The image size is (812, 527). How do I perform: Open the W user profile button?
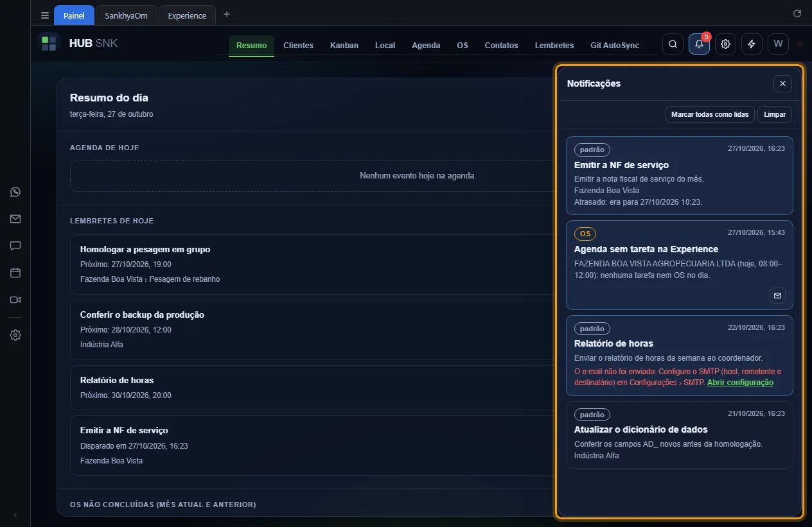(x=778, y=44)
